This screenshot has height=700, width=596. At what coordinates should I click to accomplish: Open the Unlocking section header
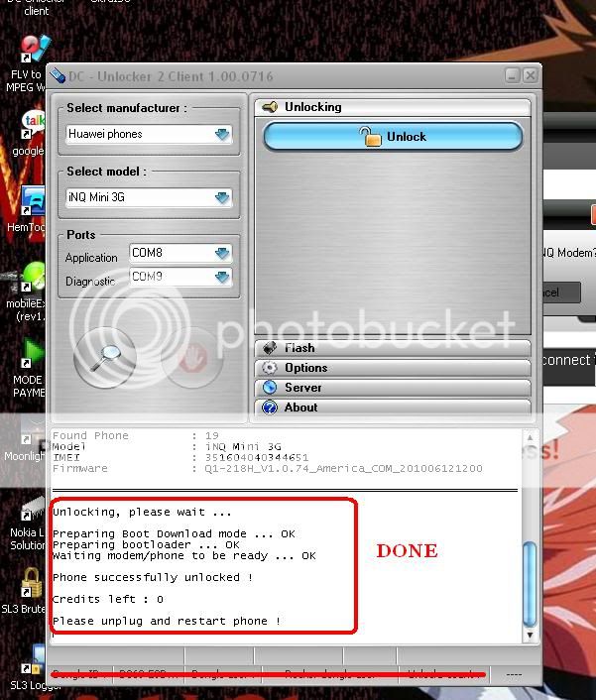coord(393,107)
